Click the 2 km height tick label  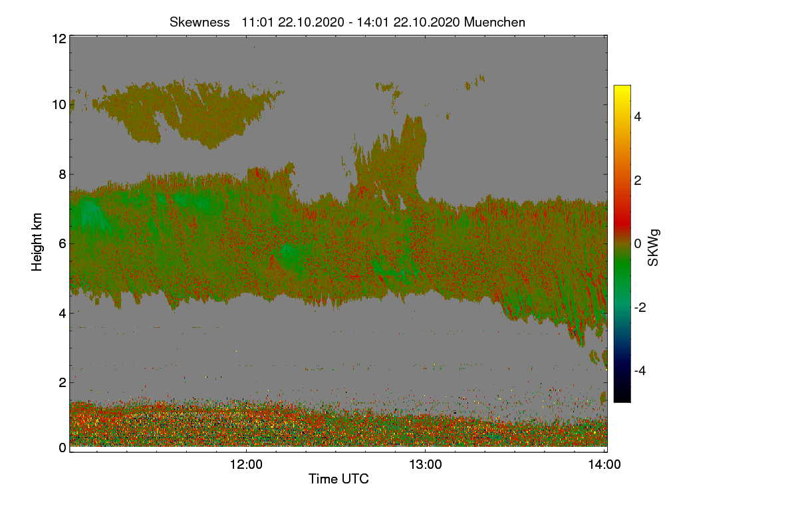coord(63,382)
